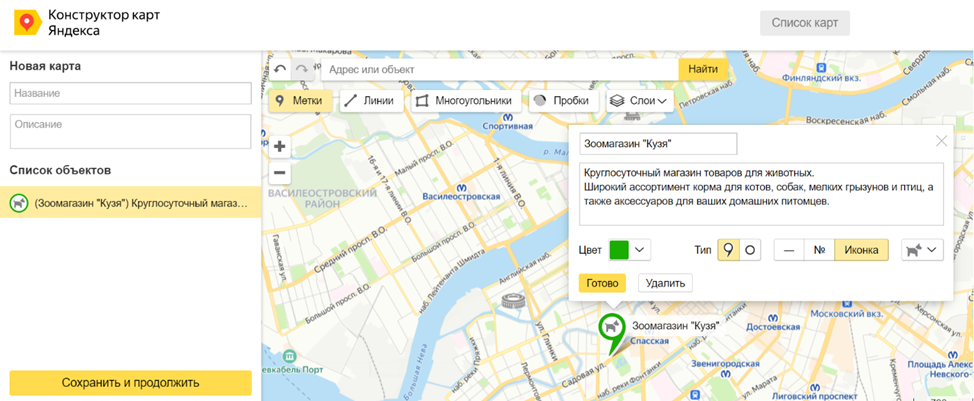Choose circle-shaped placemark type
Viewport: 974px width, 401px height.
click(750, 250)
